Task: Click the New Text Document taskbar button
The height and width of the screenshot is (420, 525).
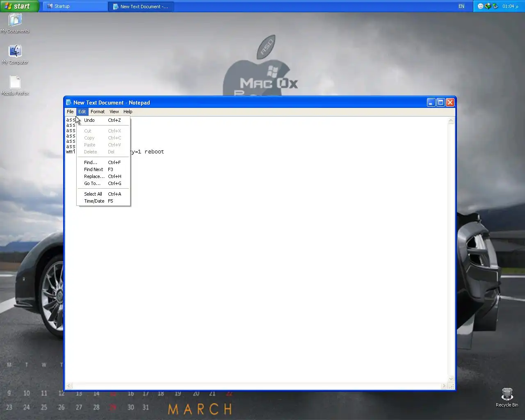Action: [x=141, y=6]
